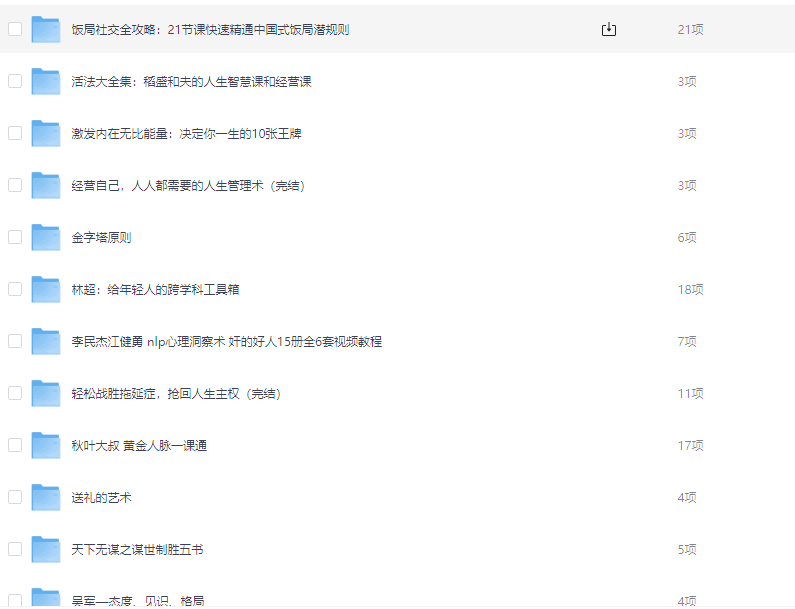Viewport: 795px width, 609px height.
Task: Select the checkbox next to 金字塔原则
Action: [15, 238]
